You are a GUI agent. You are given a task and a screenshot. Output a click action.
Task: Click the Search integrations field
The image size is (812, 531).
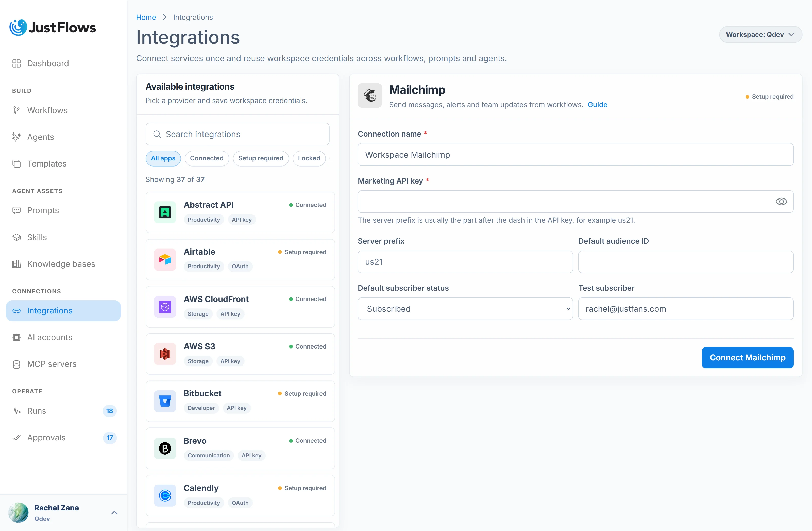(238, 135)
